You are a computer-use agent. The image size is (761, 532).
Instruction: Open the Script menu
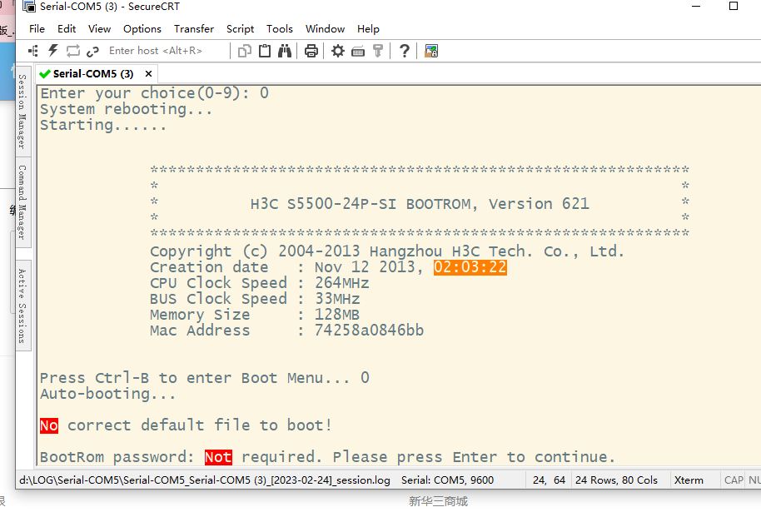(x=241, y=28)
